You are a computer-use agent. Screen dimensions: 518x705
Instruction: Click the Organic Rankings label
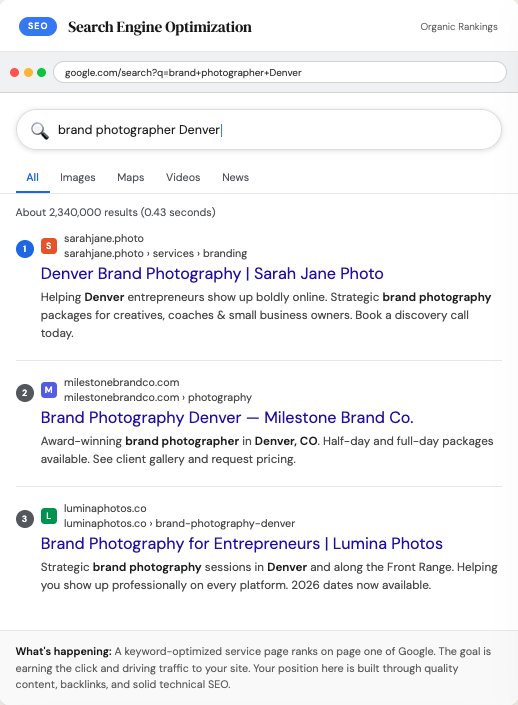pos(459,27)
